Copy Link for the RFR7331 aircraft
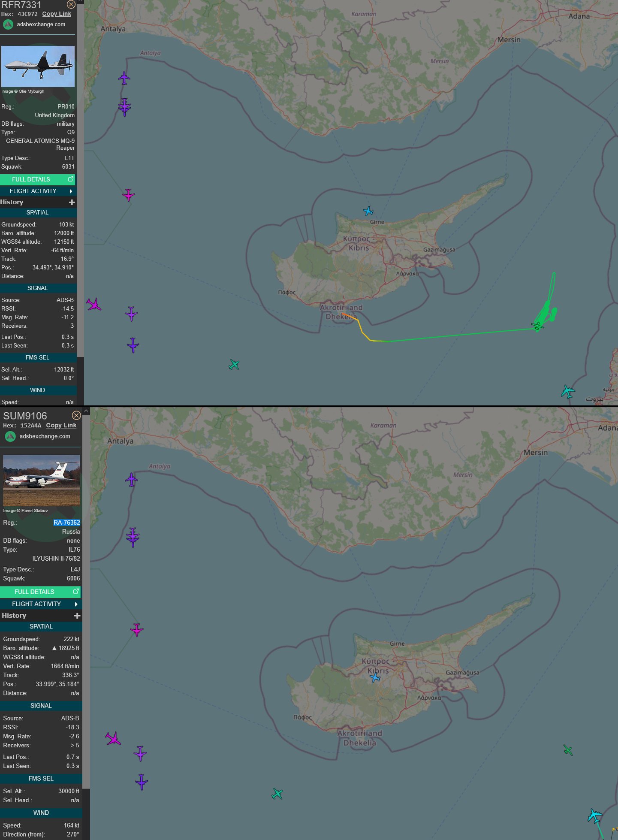Image resolution: width=618 pixels, height=840 pixels. (x=57, y=14)
